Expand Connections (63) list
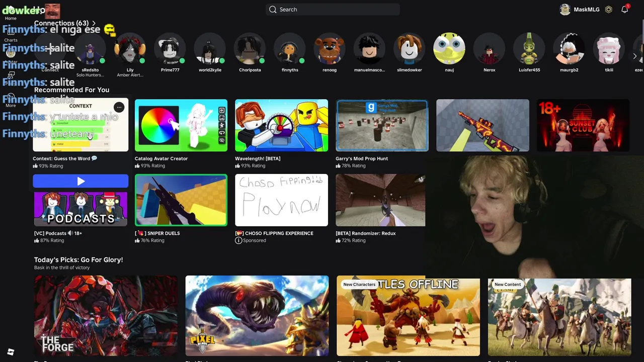This screenshot has height=362, width=644. pos(65,23)
